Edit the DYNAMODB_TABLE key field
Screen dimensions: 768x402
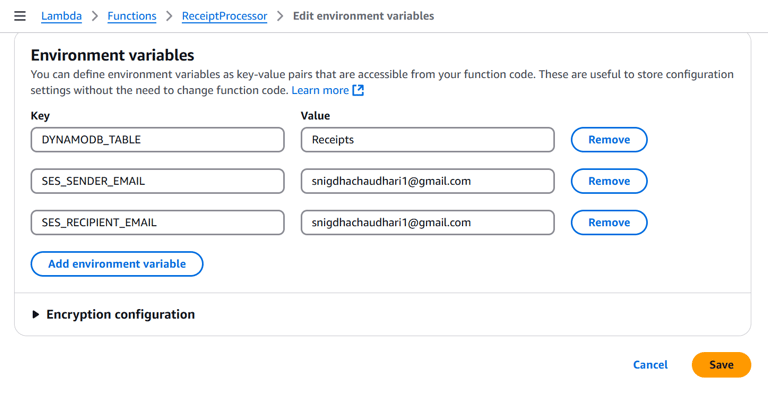click(x=158, y=140)
